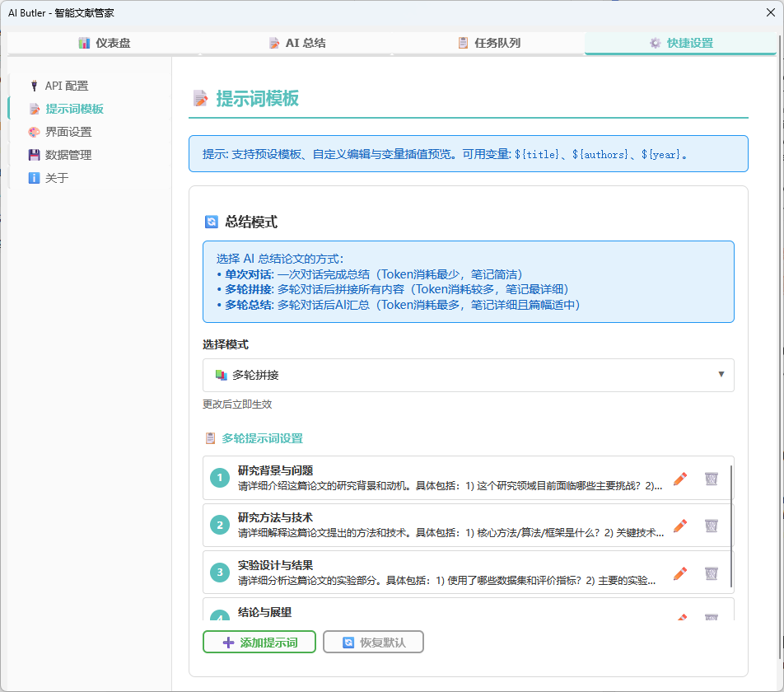784x692 pixels.
Task: Click the trash icon beside 研究方法与技术
Action: pos(711,526)
